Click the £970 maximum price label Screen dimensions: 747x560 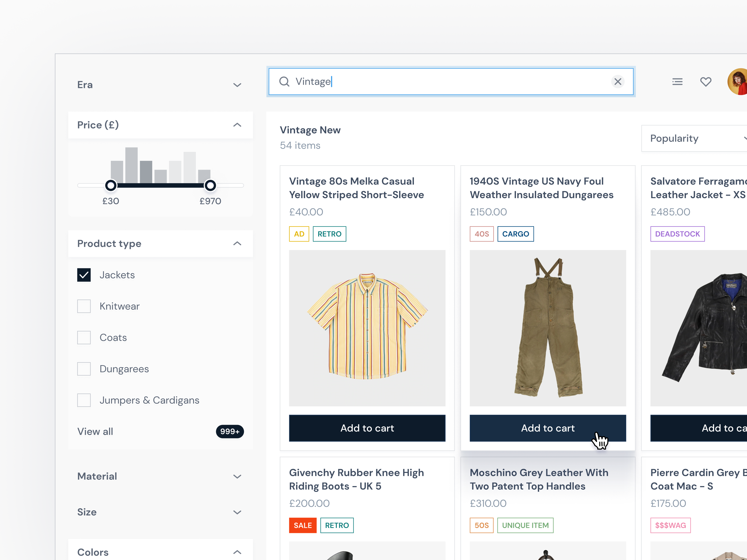[x=210, y=201]
